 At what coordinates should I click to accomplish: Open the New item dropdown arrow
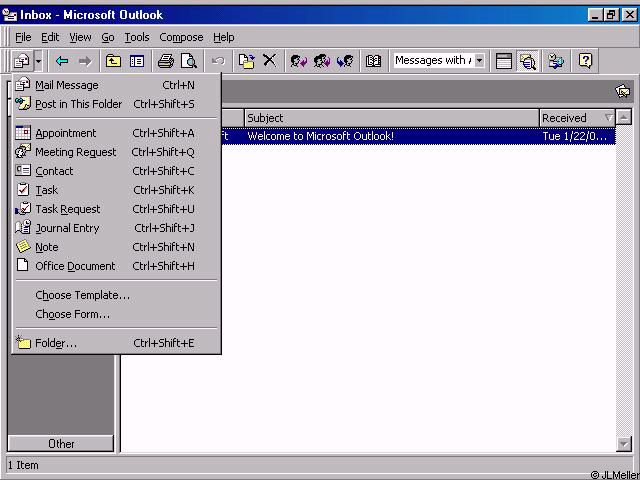(x=38, y=62)
